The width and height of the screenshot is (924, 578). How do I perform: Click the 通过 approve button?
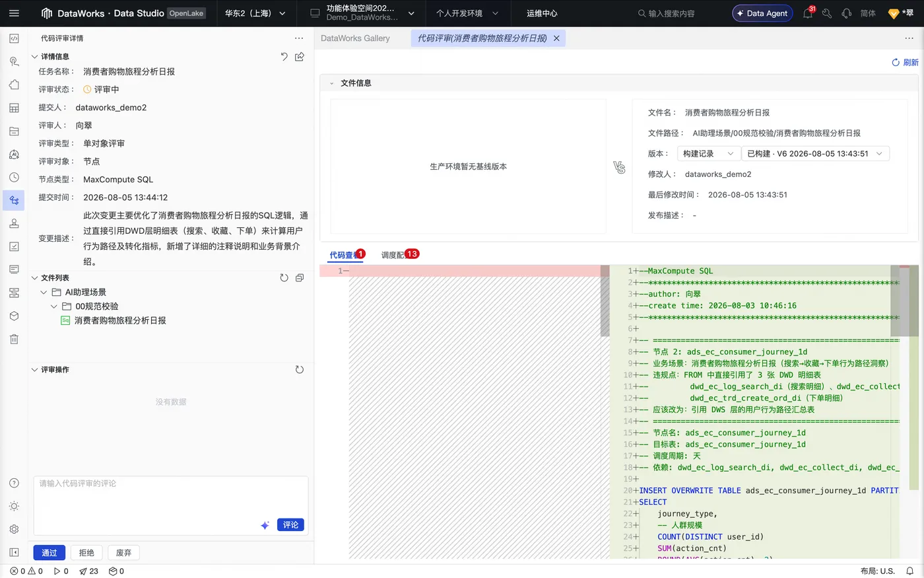(x=49, y=553)
